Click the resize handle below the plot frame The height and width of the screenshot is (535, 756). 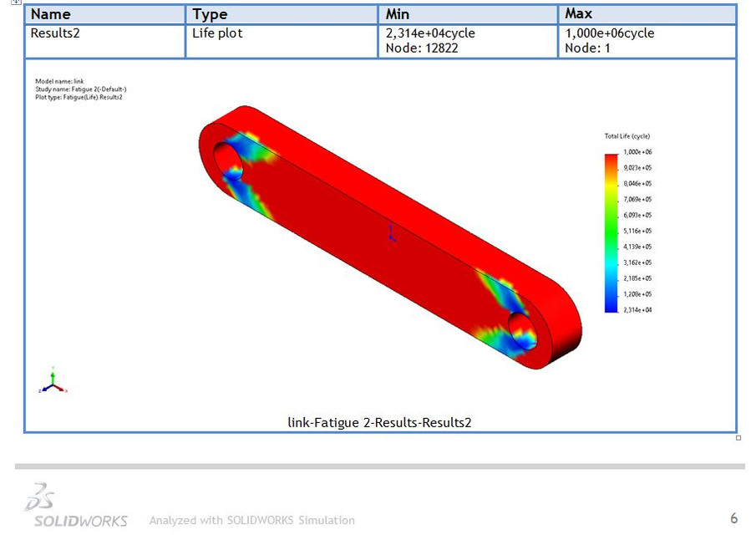738,436
